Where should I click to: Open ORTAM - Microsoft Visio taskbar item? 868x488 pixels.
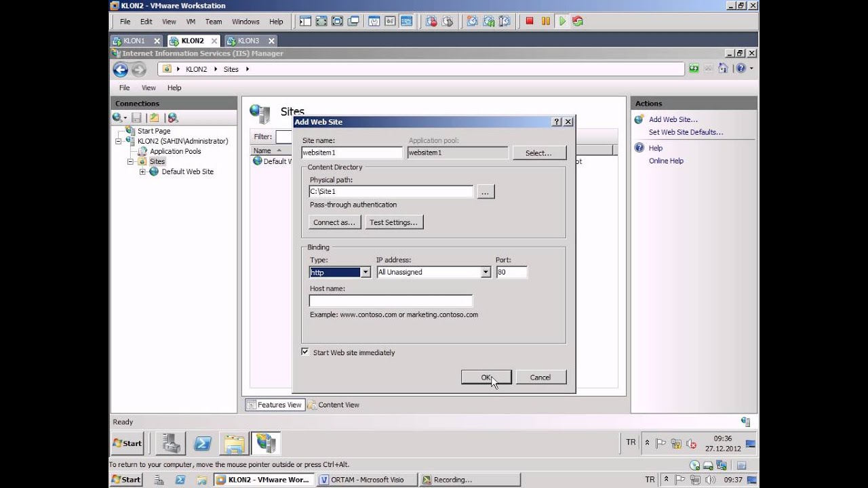366,480
